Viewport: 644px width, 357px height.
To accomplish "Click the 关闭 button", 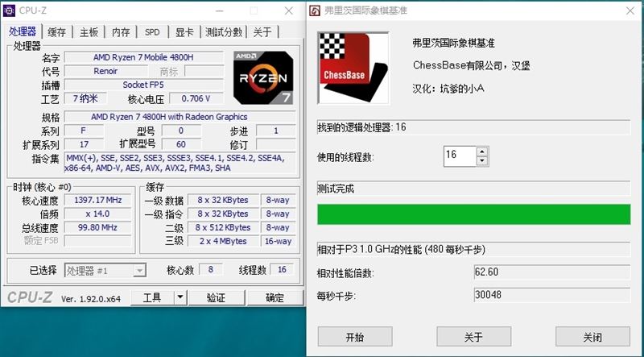I will coord(592,337).
